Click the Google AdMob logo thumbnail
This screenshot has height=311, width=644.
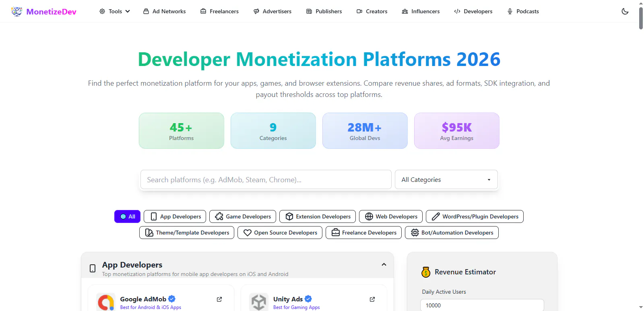[106, 302]
